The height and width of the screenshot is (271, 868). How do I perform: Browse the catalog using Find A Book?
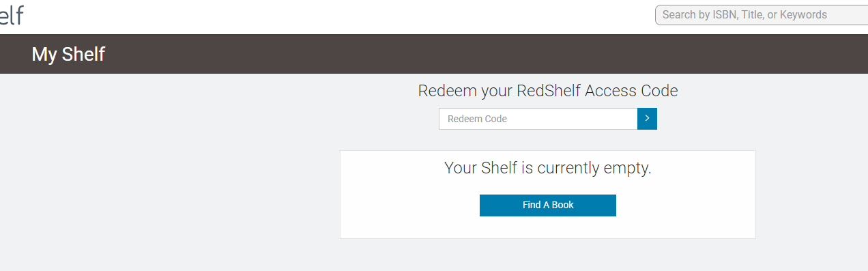[x=548, y=205]
